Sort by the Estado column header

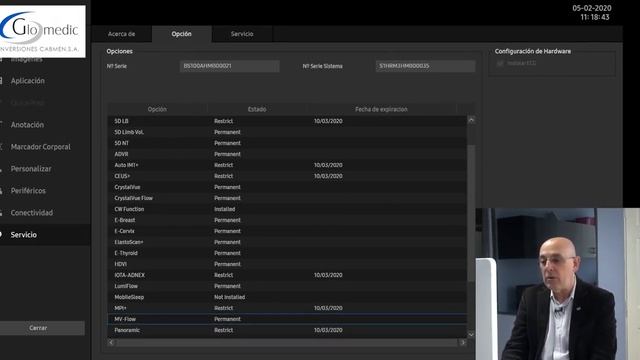[257, 109]
